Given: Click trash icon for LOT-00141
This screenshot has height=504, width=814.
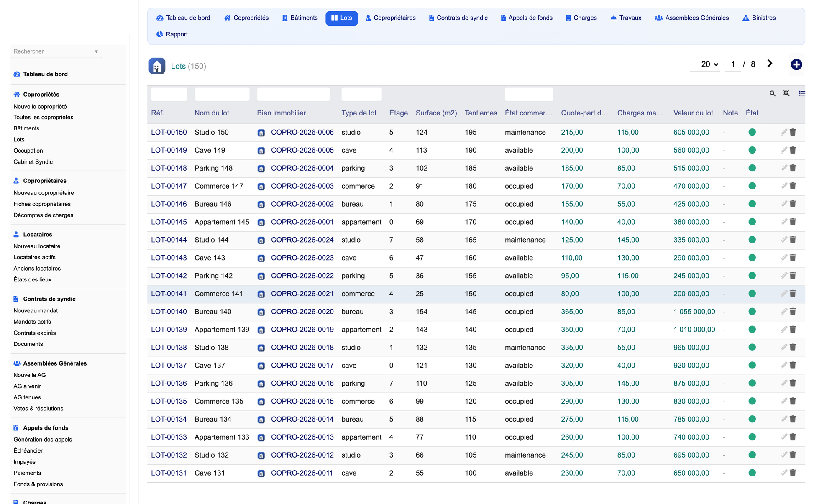Looking at the screenshot, I should 792,294.
